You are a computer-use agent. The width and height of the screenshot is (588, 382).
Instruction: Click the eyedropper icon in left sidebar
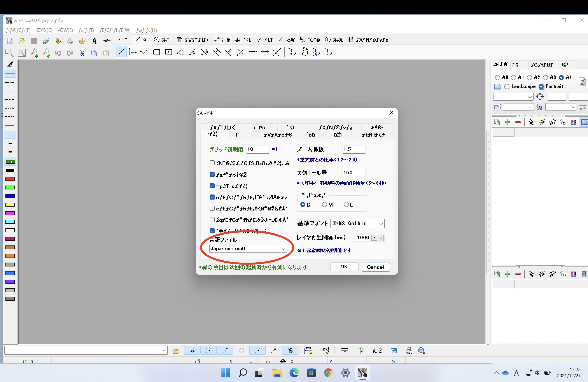tap(10, 64)
